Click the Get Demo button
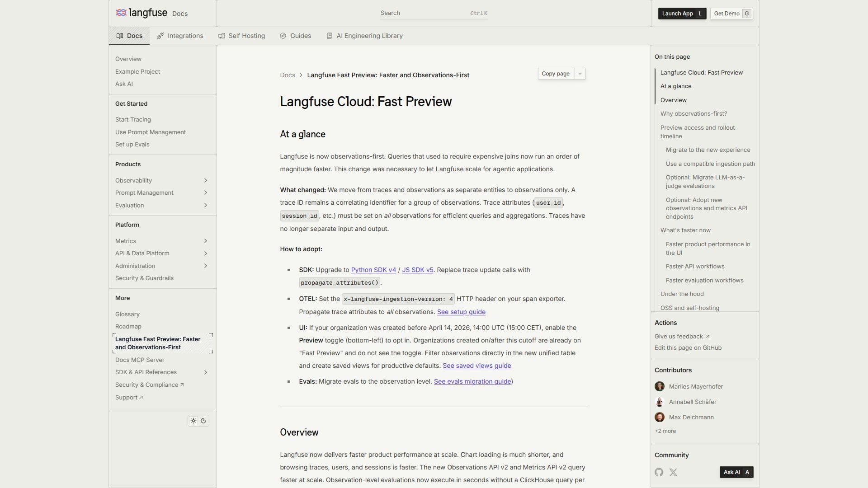The image size is (868, 488). coord(731,14)
